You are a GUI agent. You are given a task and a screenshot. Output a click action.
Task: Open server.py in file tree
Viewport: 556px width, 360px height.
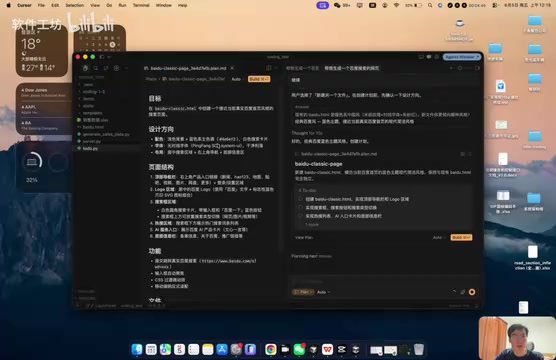(x=92, y=141)
